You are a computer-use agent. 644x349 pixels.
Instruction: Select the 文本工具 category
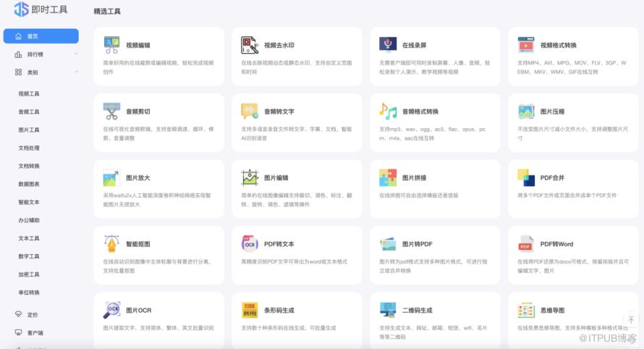tap(29, 238)
